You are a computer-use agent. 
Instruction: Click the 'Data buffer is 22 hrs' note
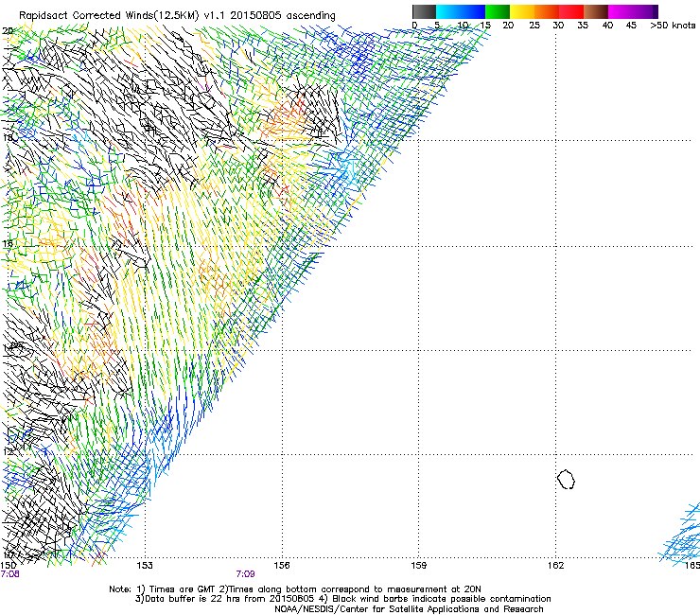225,599
